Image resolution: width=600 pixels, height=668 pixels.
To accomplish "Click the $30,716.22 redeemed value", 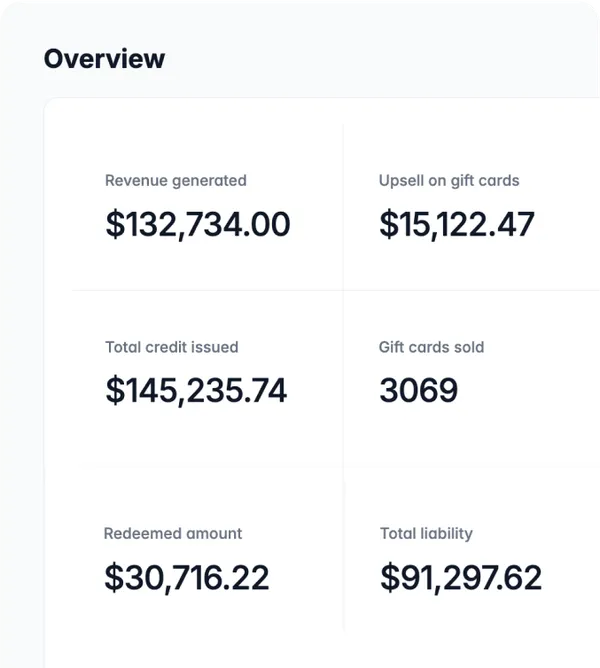I will (x=187, y=578).
